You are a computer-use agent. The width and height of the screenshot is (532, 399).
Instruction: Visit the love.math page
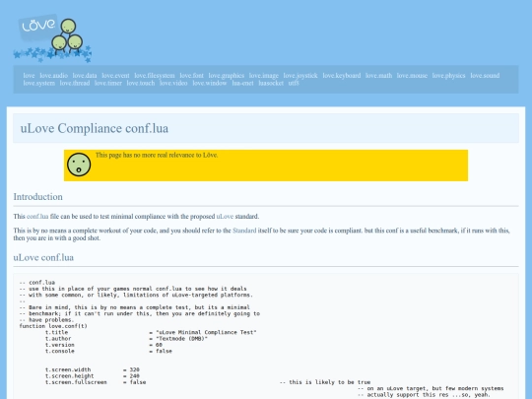[378, 75]
